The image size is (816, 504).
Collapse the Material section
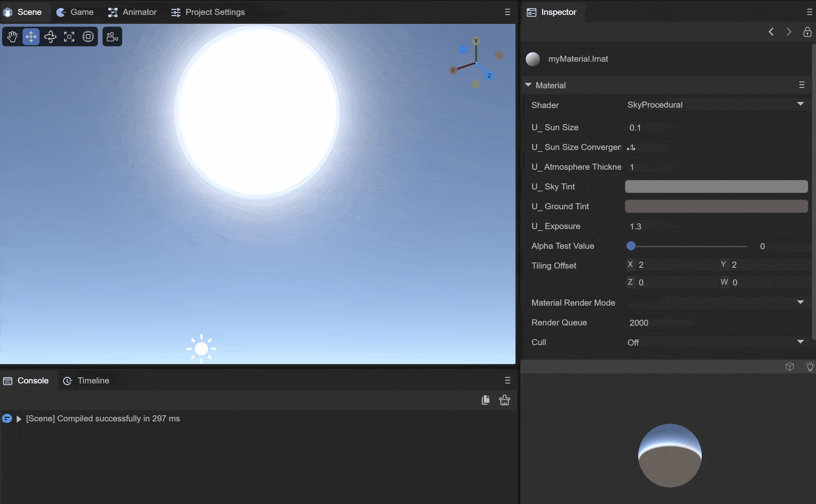pos(528,85)
